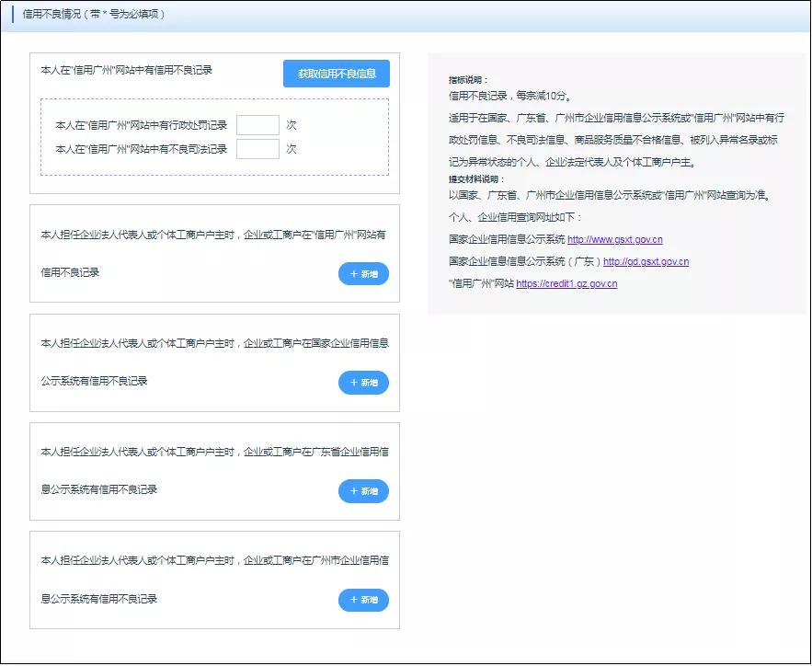Click the administrative penalty count input field
This screenshot has height=666, width=812.
[x=259, y=125]
